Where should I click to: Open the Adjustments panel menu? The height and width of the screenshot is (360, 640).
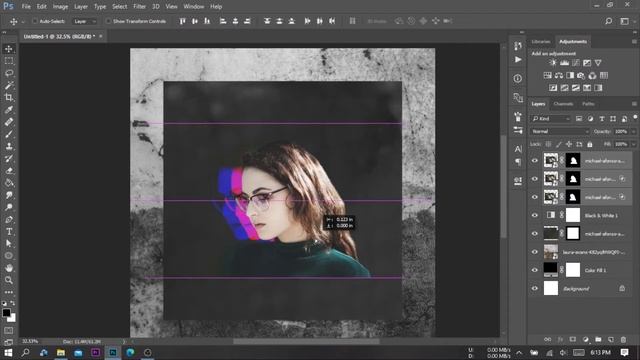[x=634, y=42]
